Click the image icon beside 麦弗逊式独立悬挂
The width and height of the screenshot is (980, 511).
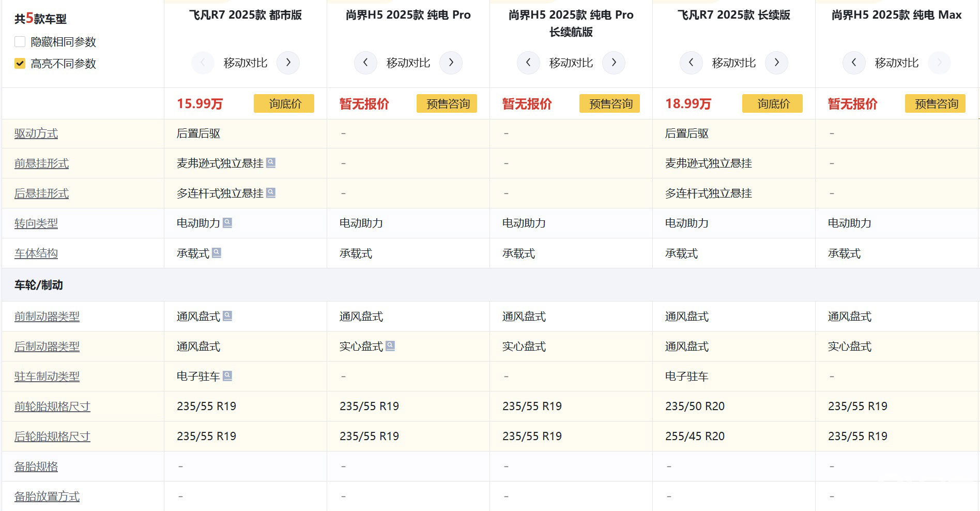click(x=272, y=163)
